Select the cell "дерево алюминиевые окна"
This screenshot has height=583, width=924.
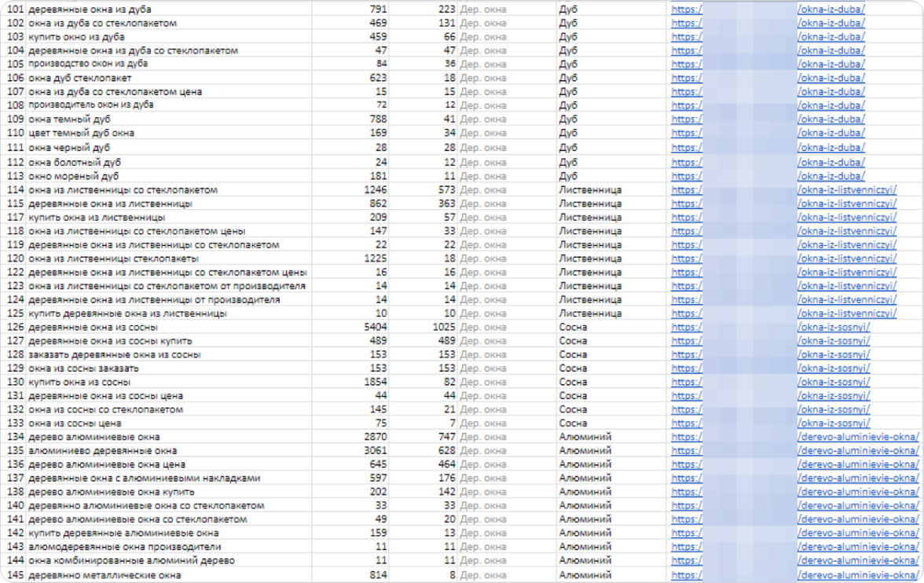(94, 437)
